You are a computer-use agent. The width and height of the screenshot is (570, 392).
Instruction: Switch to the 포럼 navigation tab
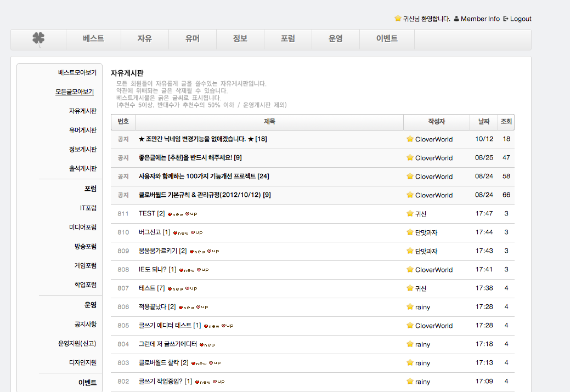(287, 39)
